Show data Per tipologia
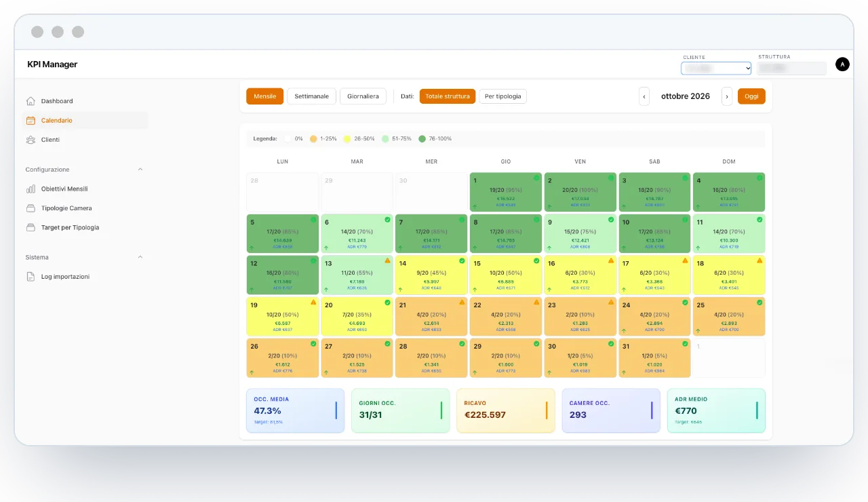 (x=503, y=96)
